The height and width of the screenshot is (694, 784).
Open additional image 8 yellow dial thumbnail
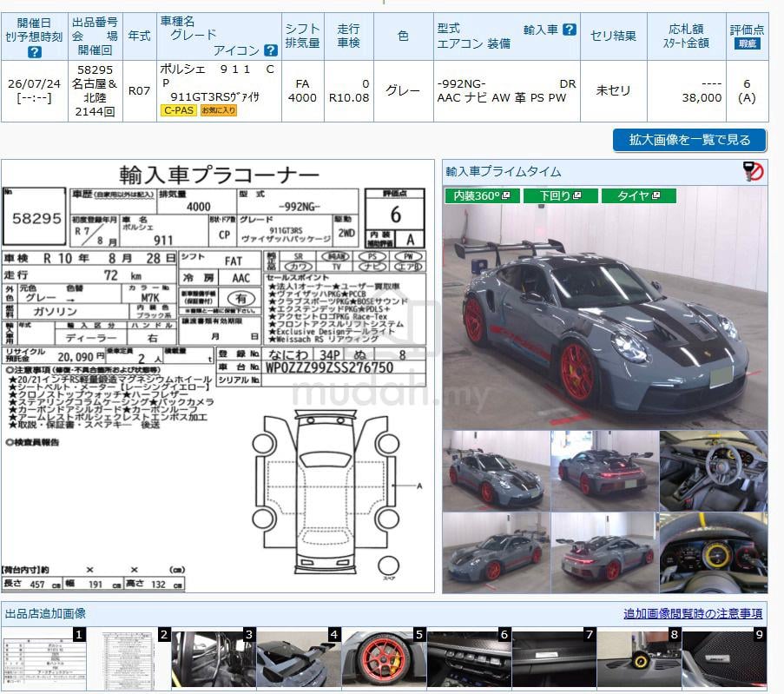pos(639,659)
